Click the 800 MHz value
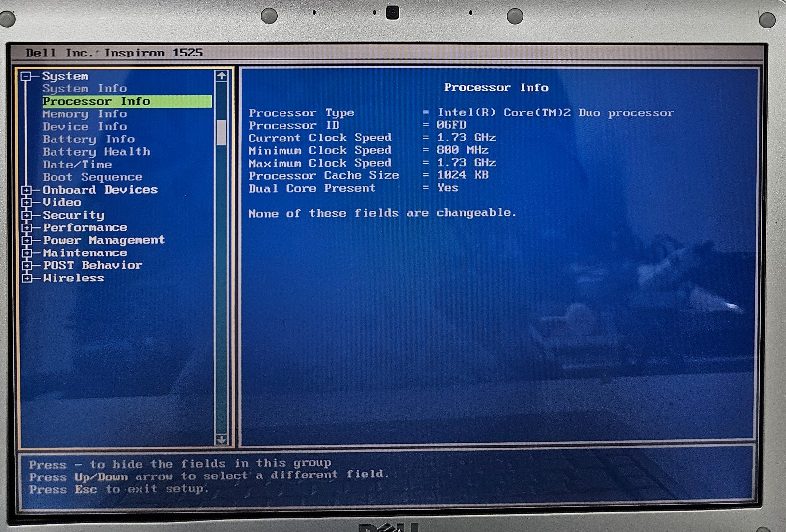Viewport: 786px width, 532px height. click(x=462, y=150)
